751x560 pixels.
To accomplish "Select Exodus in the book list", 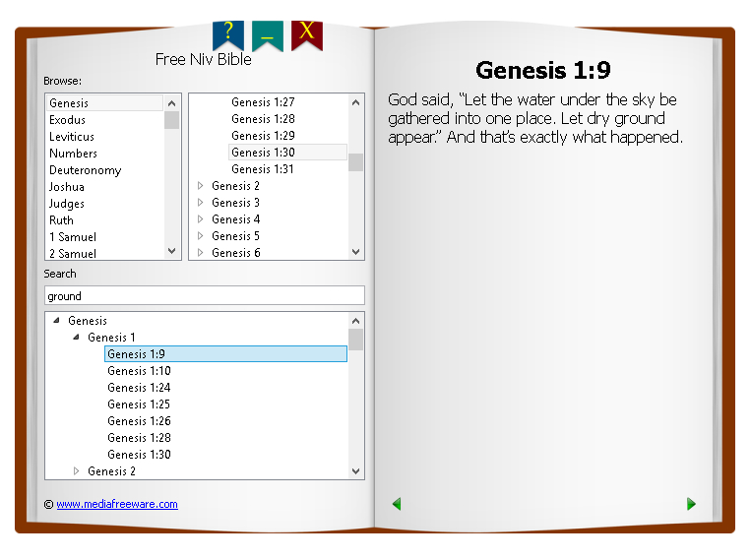I will click(x=67, y=120).
